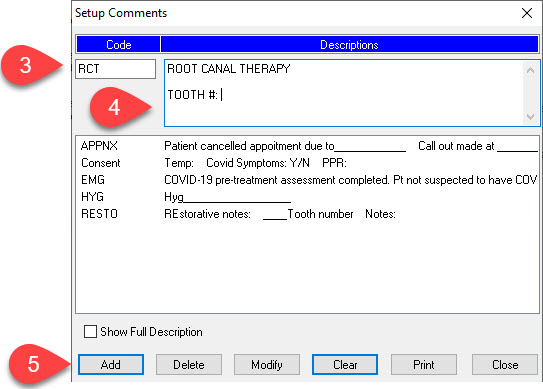Select the Consent comment row
Screen dimensions: 543x389
pyautogui.click(x=307, y=163)
